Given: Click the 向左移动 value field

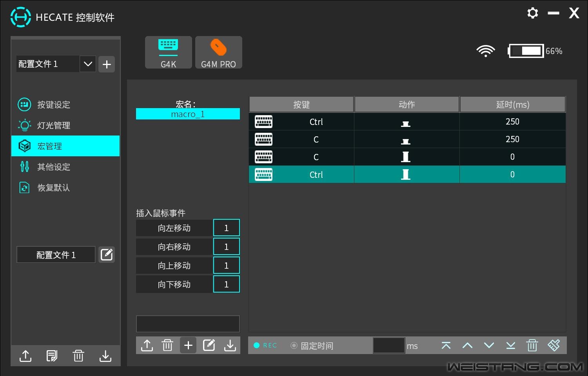Looking at the screenshot, I should (x=227, y=228).
